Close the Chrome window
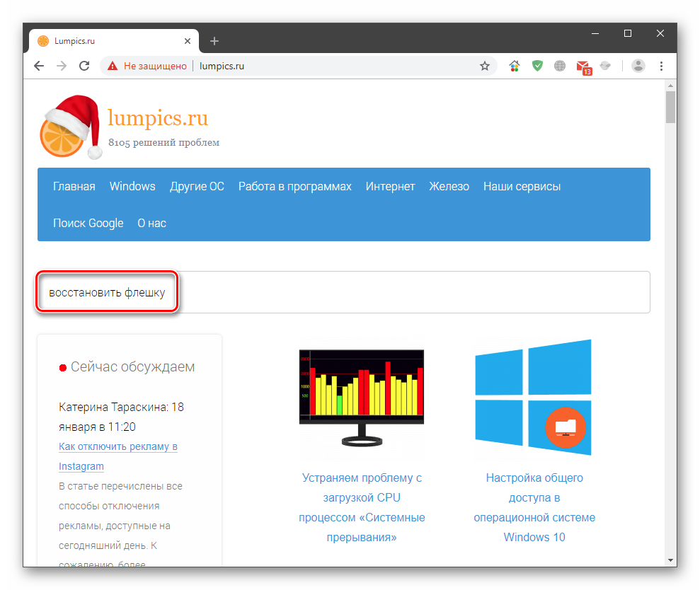700x590 pixels. coord(660,33)
